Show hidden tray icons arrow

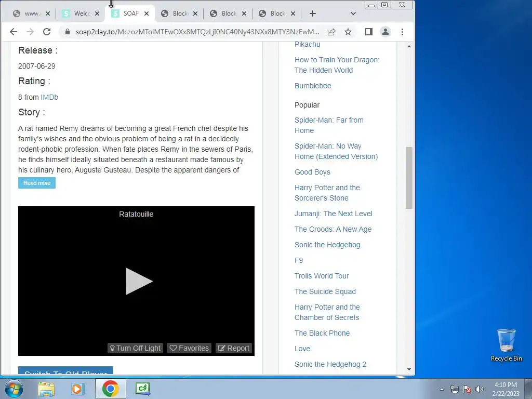(x=442, y=390)
